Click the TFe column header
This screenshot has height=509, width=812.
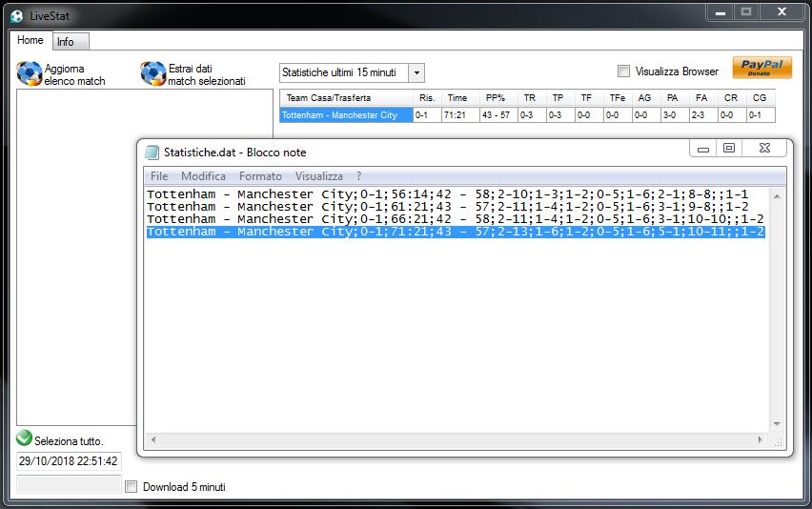tap(618, 98)
